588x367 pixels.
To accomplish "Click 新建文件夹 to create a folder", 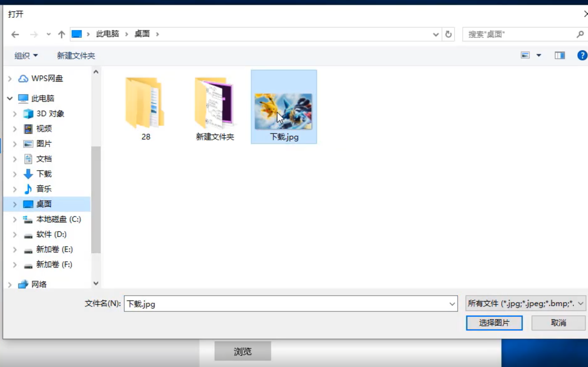I will tap(75, 55).
